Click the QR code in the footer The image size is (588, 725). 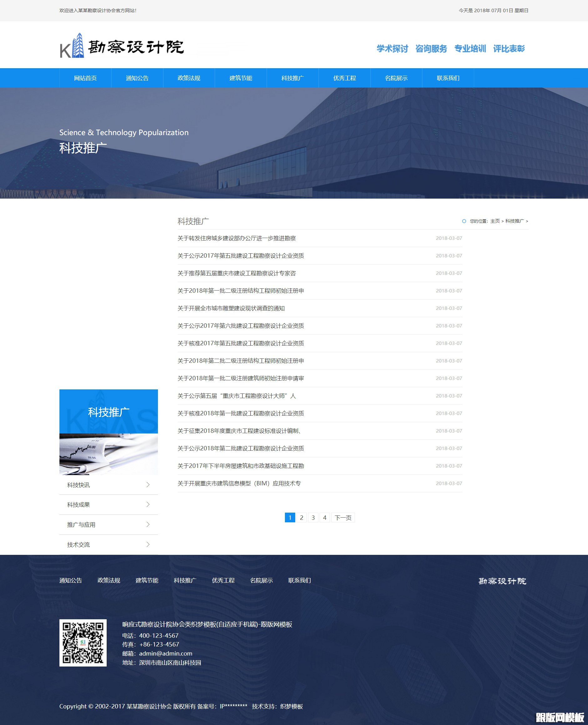pos(83,644)
